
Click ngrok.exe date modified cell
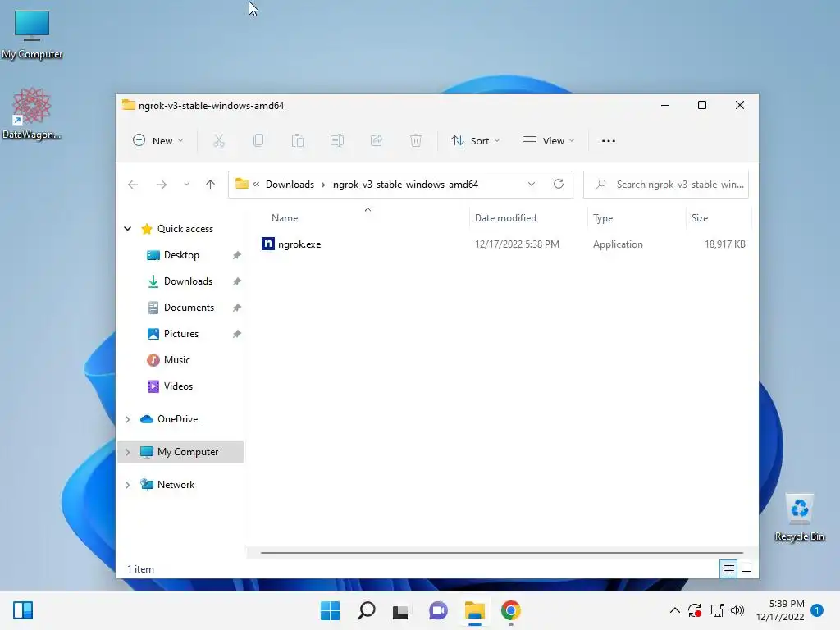[x=517, y=244]
